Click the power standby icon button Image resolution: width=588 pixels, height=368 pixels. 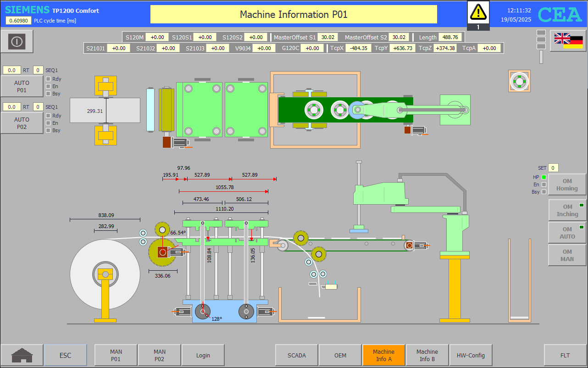click(x=17, y=42)
